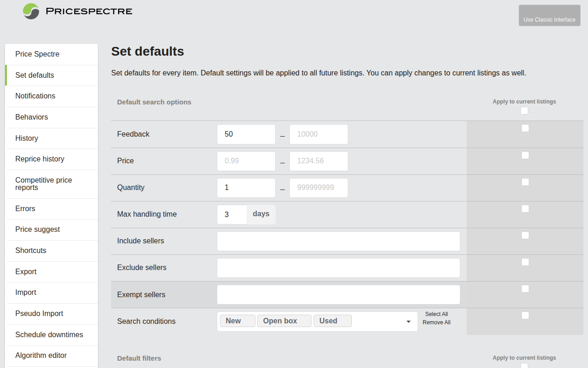Check the apply checkbox for Max handling time

[525, 208]
